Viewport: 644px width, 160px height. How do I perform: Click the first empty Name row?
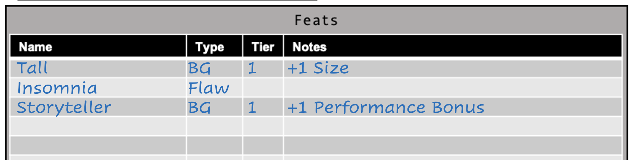point(98,127)
